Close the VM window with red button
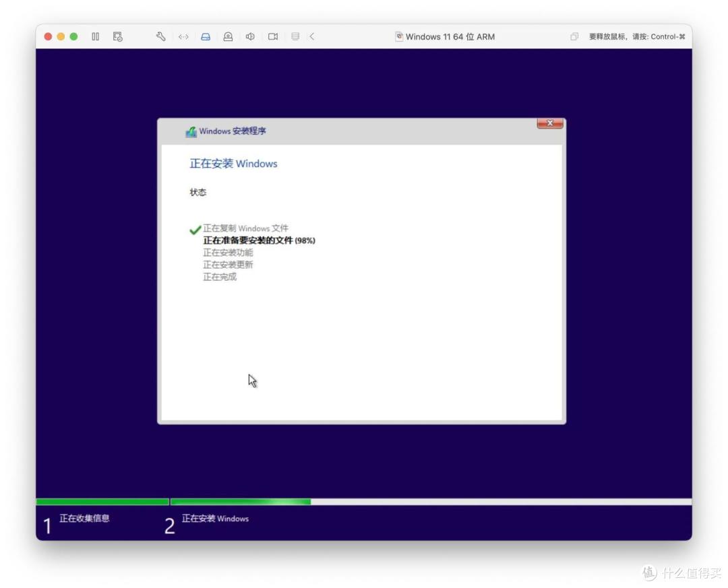Viewport: 728px width, 588px height. (x=48, y=36)
